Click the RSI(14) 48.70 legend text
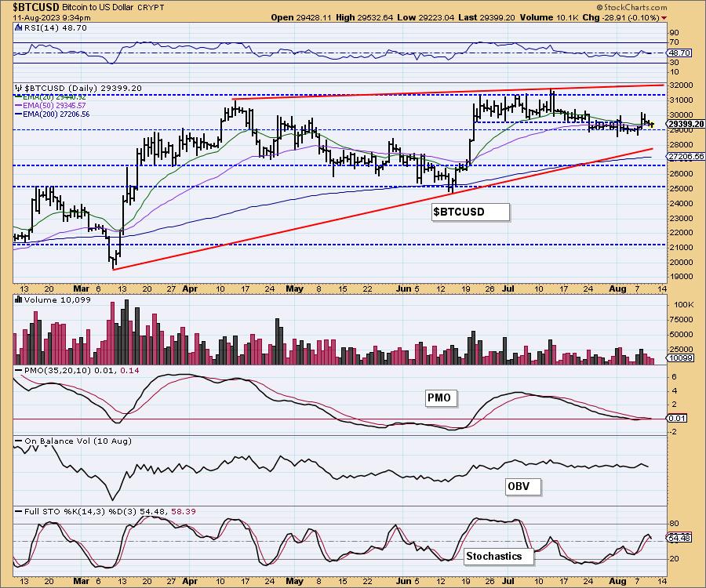This screenshot has width=706, height=588. click(x=55, y=28)
